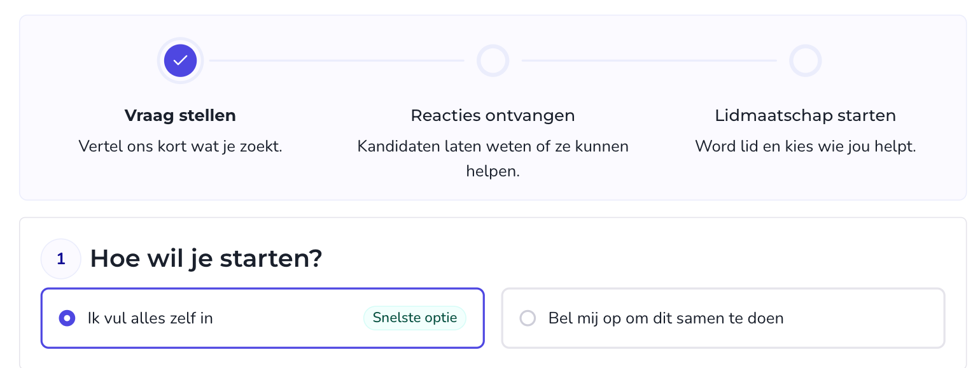Click the numbered badge showing 1
980x368 pixels.
[61, 258]
